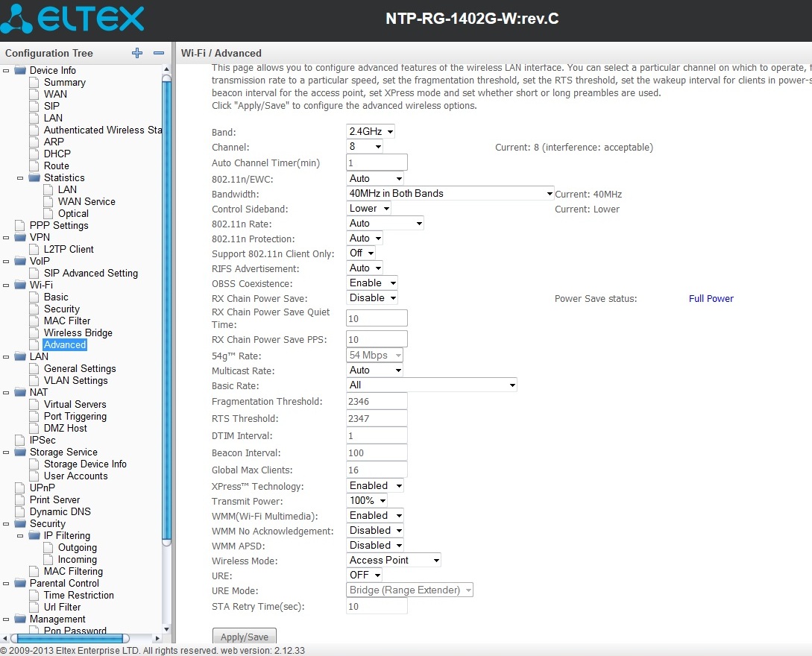Open Port Triggering page
This screenshot has height=656, width=812.
75,416
